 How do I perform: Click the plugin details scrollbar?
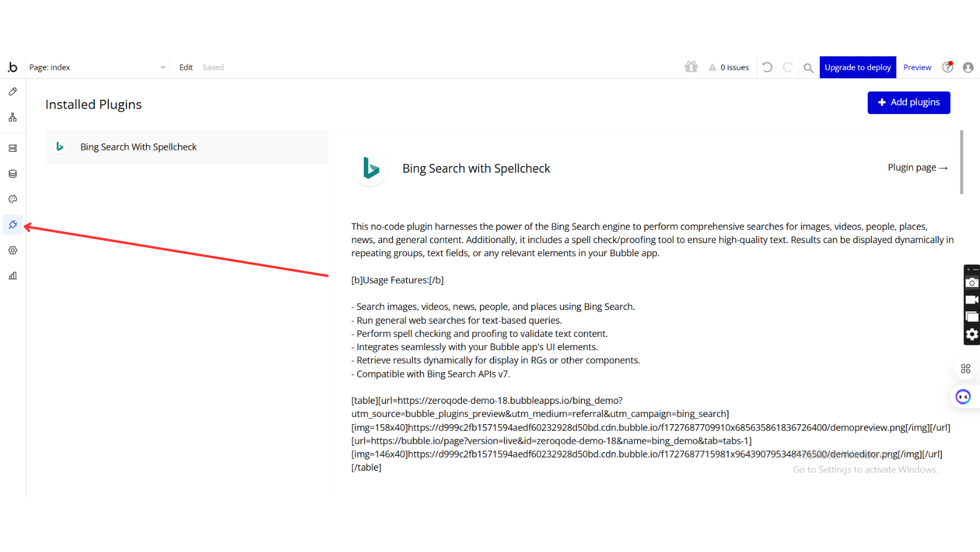pyautogui.click(x=961, y=162)
